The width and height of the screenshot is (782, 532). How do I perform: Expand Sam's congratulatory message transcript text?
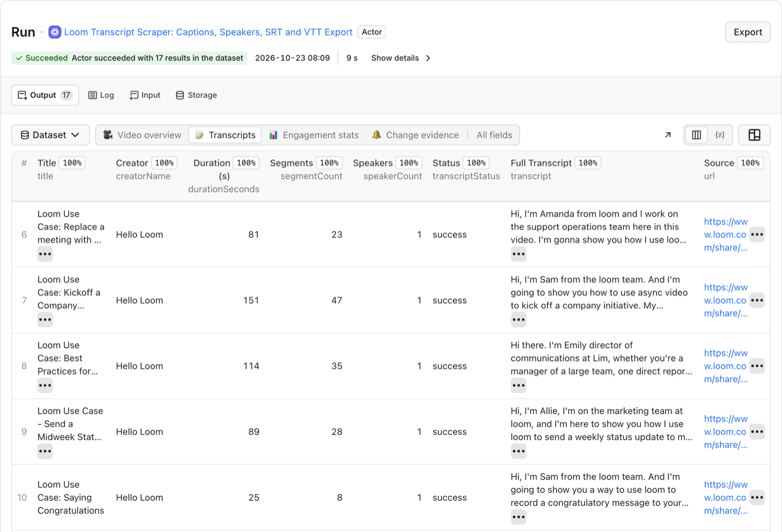[518, 517]
